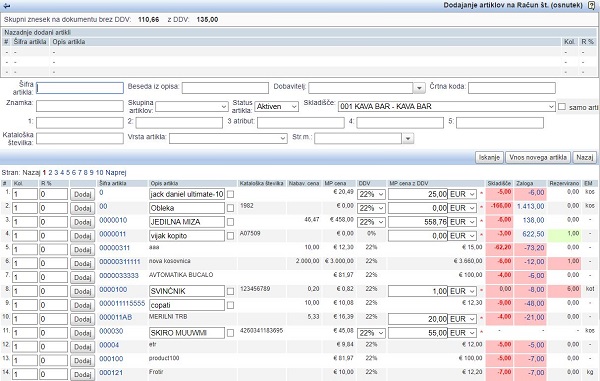Viewport: 600px width, 381px height.
Task: Click the Iskanje search button
Action: tap(489, 157)
